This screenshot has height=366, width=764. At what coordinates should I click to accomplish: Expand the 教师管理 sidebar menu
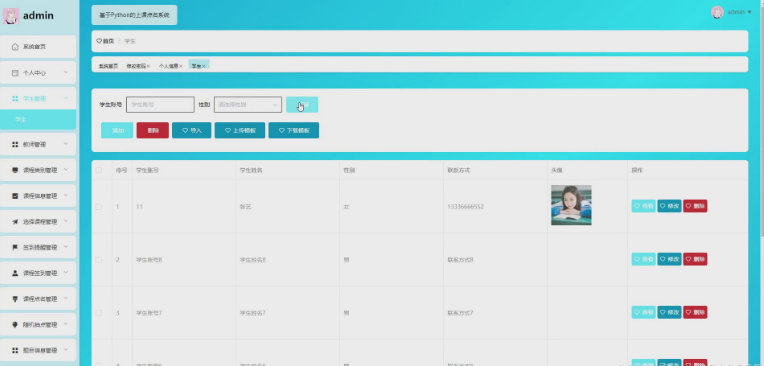click(66, 145)
